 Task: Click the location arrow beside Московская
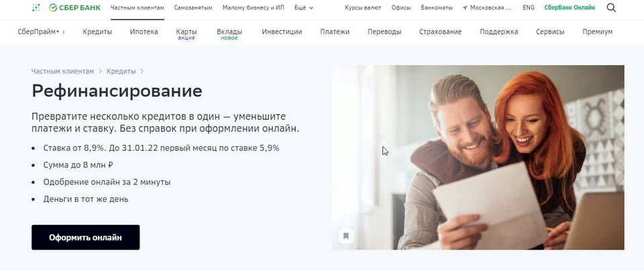pyautogui.click(x=464, y=8)
